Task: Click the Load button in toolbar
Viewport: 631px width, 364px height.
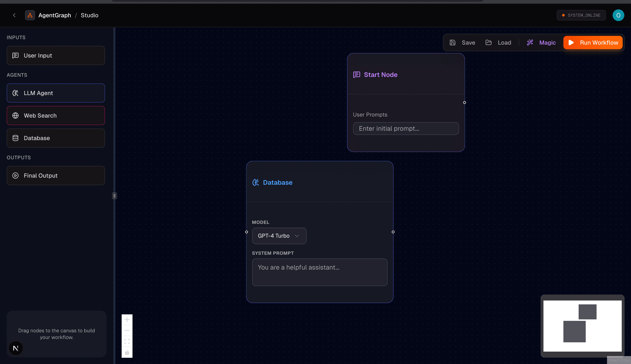Action: coord(498,43)
